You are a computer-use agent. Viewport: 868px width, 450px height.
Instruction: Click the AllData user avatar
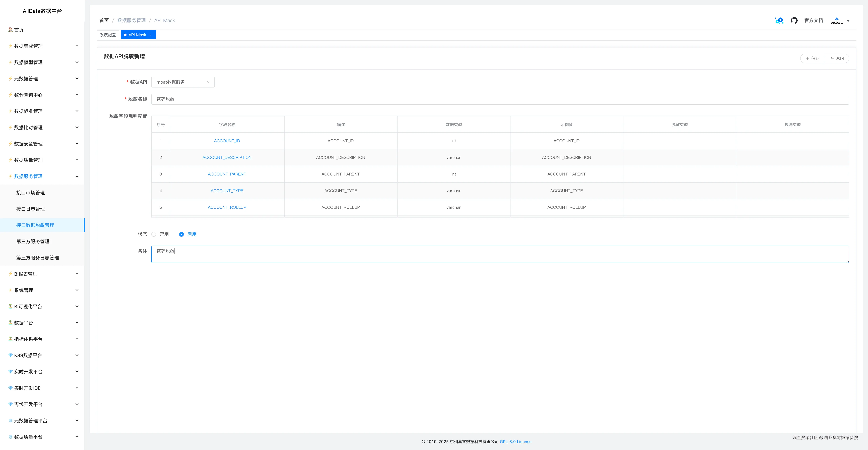click(836, 21)
